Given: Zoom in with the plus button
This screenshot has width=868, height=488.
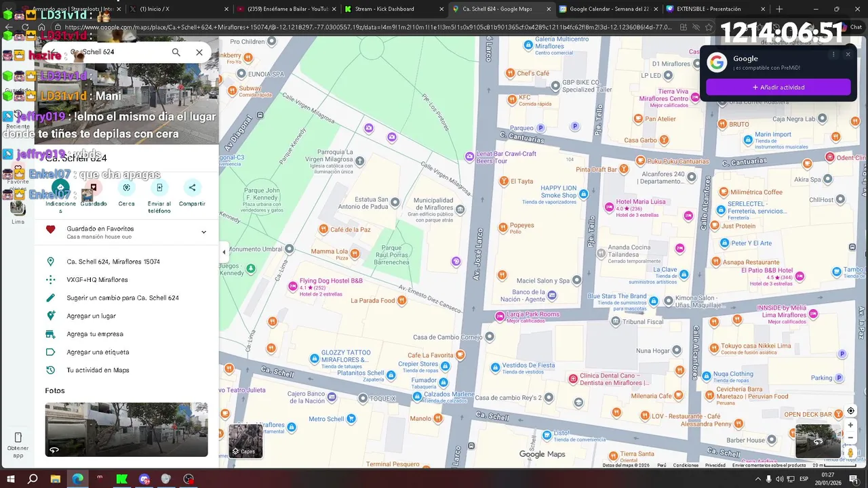Looking at the screenshot, I should (850, 425).
